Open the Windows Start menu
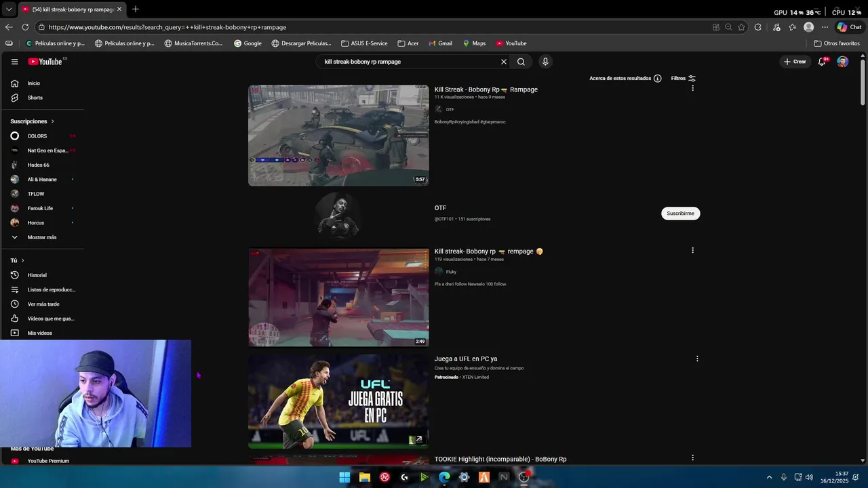The height and width of the screenshot is (488, 868). point(344,477)
